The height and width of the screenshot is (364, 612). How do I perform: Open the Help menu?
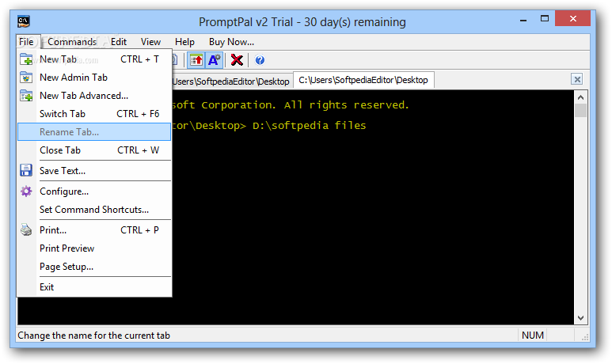(x=184, y=42)
